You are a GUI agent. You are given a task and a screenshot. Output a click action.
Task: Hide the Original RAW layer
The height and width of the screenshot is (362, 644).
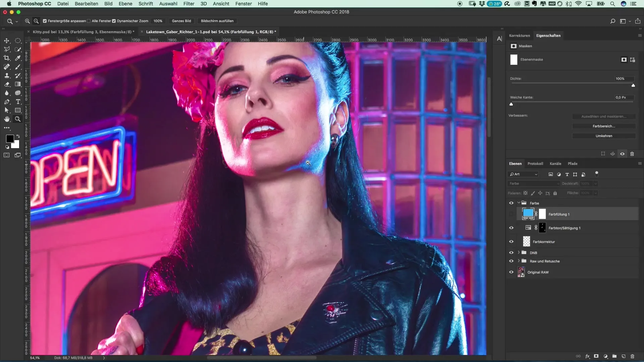[511, 272]
